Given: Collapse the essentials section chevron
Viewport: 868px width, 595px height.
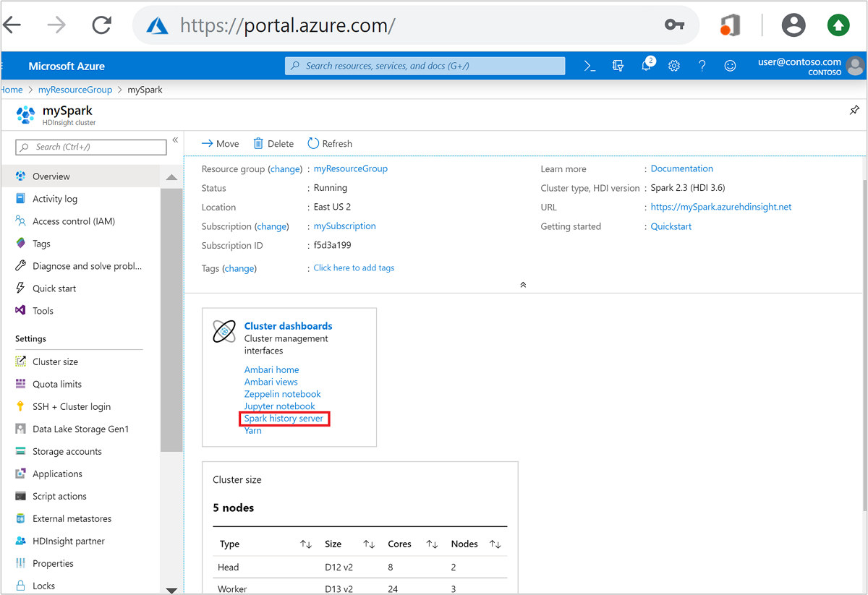Looking at the screenshot, I should pos(523,285).
